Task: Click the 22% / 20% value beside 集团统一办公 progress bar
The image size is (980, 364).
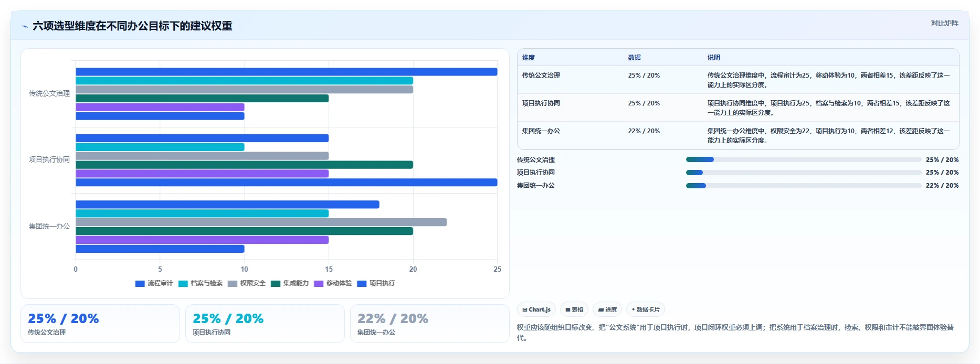Action: pos(942,186)
